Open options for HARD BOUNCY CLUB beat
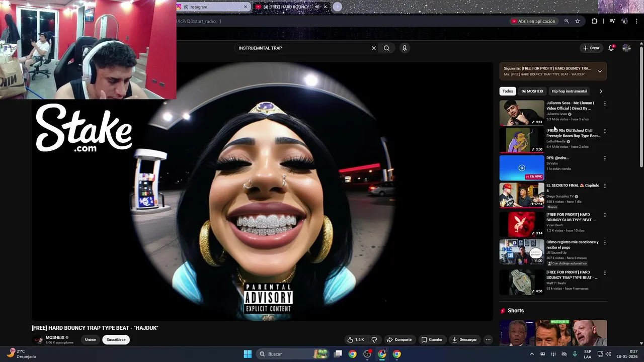 tap(605, 215)
